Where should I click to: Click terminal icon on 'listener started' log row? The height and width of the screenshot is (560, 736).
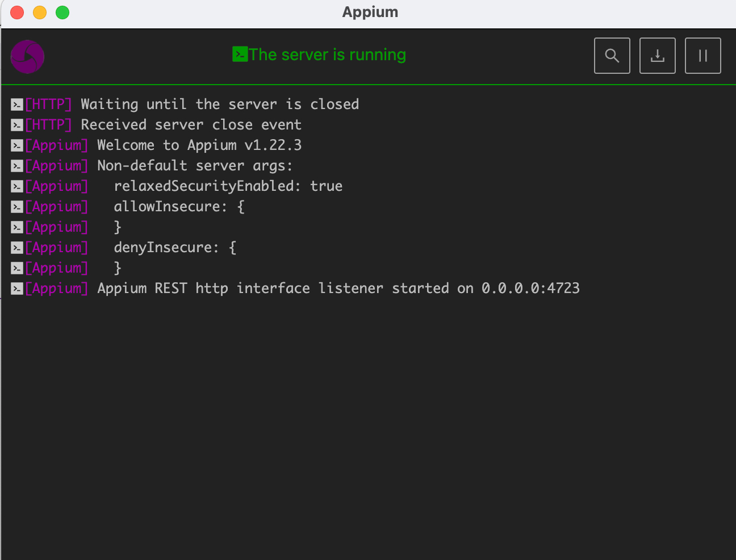(17, 289)
